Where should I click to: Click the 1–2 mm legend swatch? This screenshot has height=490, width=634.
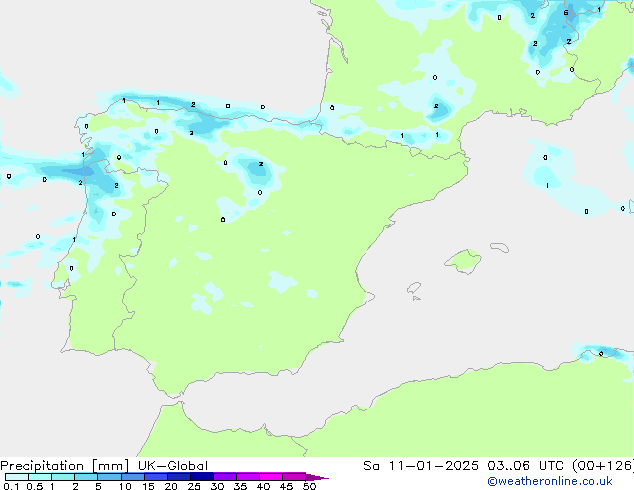pos(63,477)
